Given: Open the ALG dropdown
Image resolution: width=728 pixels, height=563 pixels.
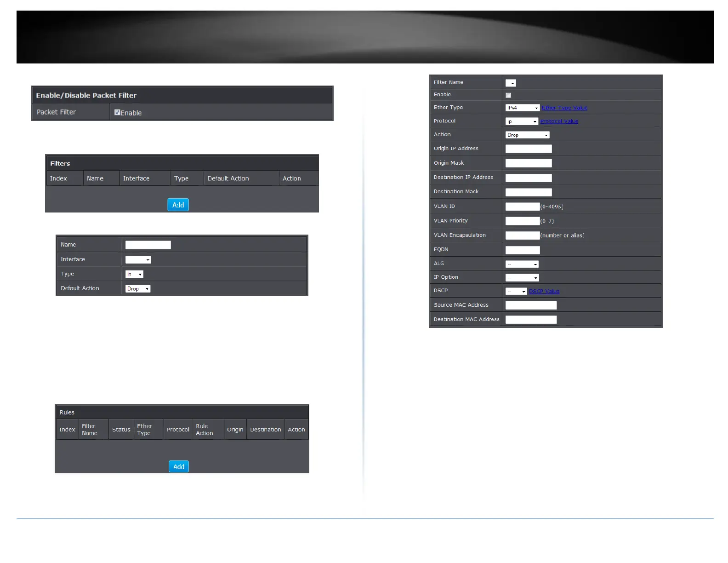Looking at the screenshot, I should coord(522,264).
